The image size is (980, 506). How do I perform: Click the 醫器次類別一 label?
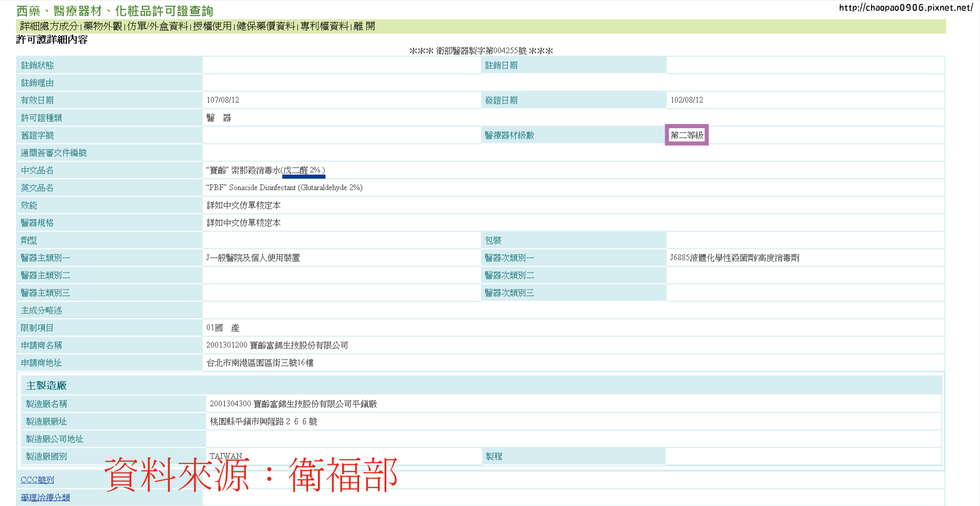pyautogui.click(x=510, y=258)
